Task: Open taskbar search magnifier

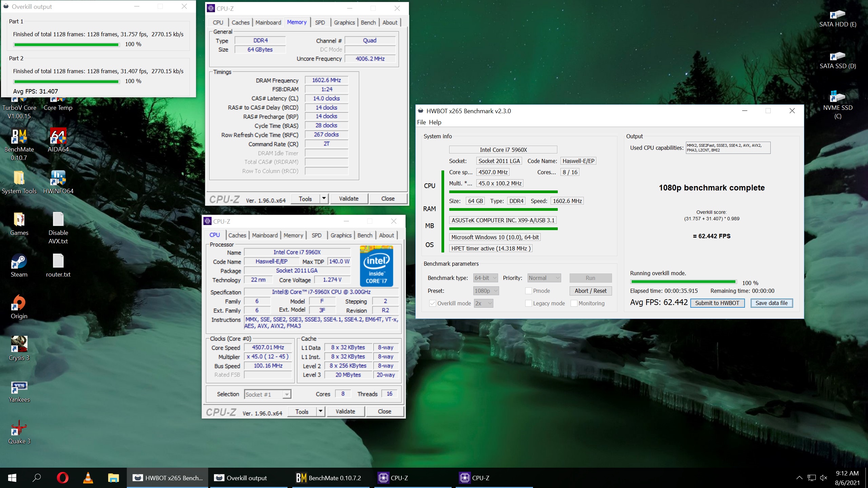Action: coord(37,478)
